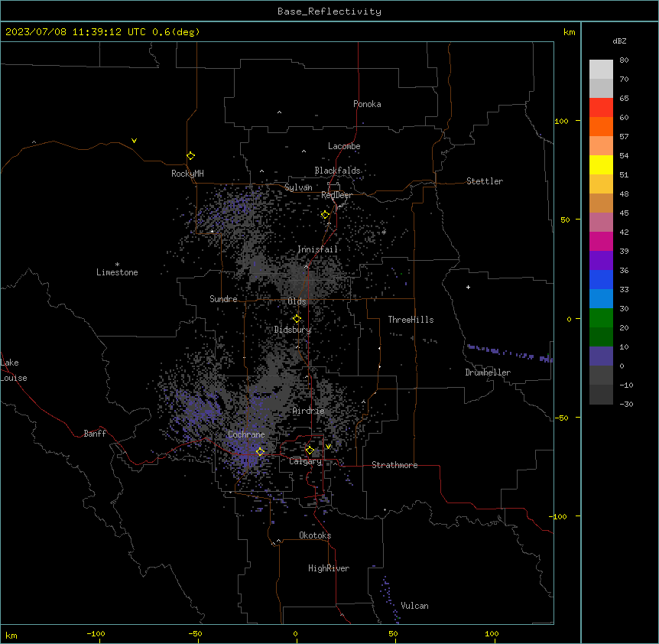Pick the light gray 80 dBZ legend swatch
659x644 pixels.
coord(601,70)
